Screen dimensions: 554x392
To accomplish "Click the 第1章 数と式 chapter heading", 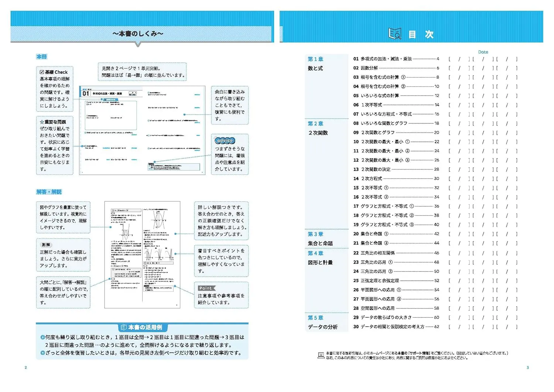I will [315, 64].
